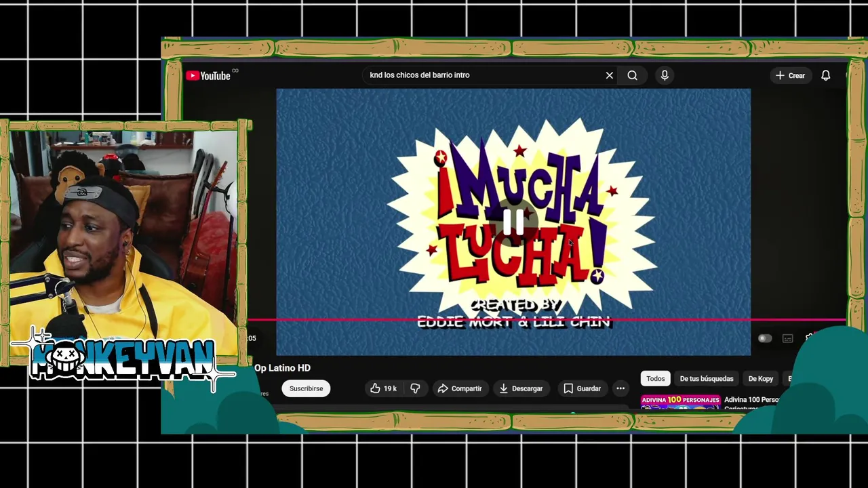Screen dimensions: 868x488
Task: Click the magnifier search button
Action: pyautogui.click(x=632, y=75)
